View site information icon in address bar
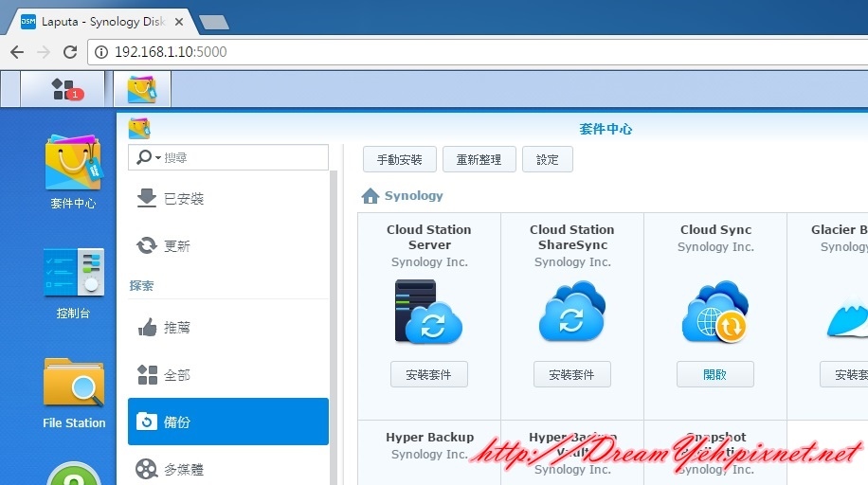The width and height of the screenshot is (868, 485). pos(101,52)
